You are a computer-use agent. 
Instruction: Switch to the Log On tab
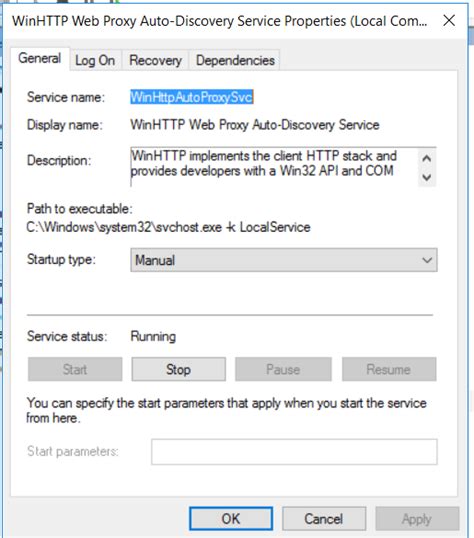coord(95,60)
